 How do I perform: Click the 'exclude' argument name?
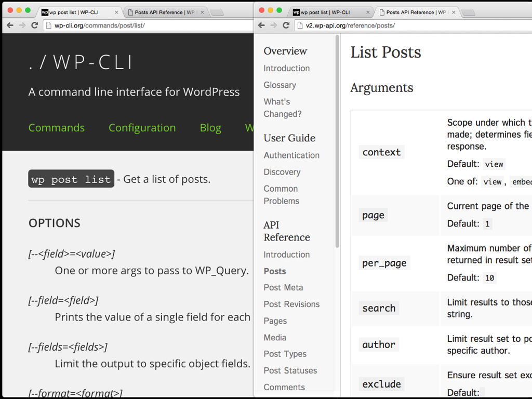tap(381, 384)
